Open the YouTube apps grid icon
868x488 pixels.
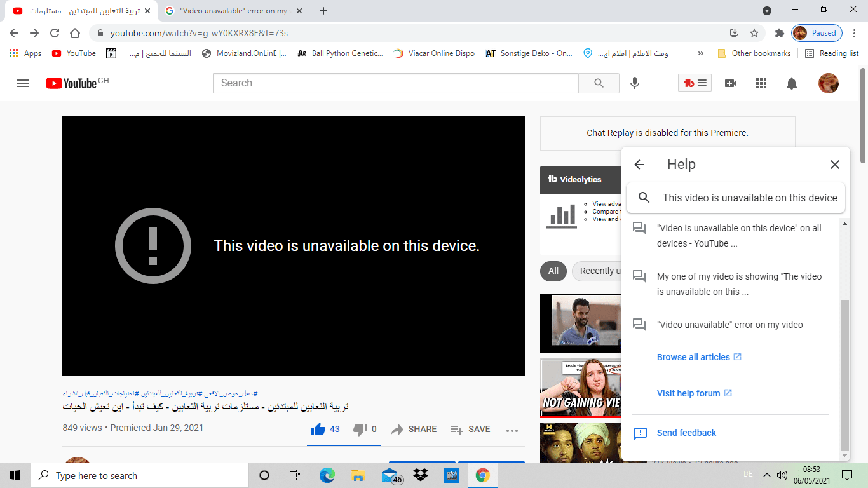pyautogui.click(x=761, y=83)
